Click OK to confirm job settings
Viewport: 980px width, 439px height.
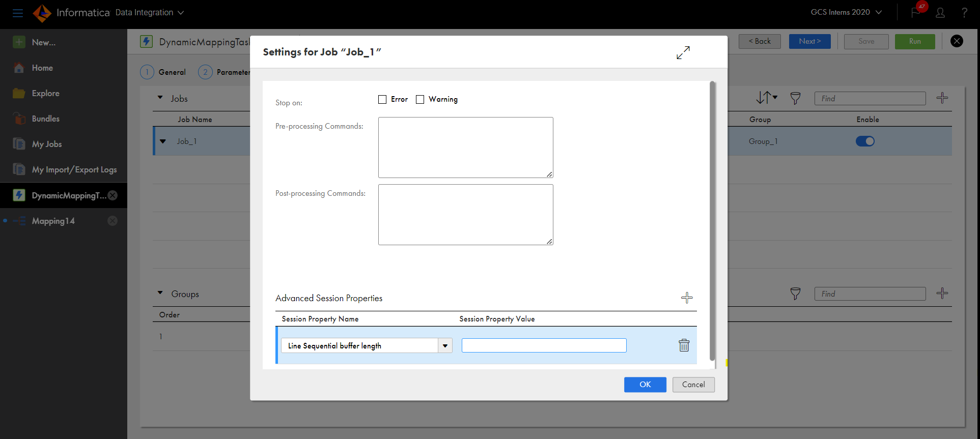click(645, 385)
